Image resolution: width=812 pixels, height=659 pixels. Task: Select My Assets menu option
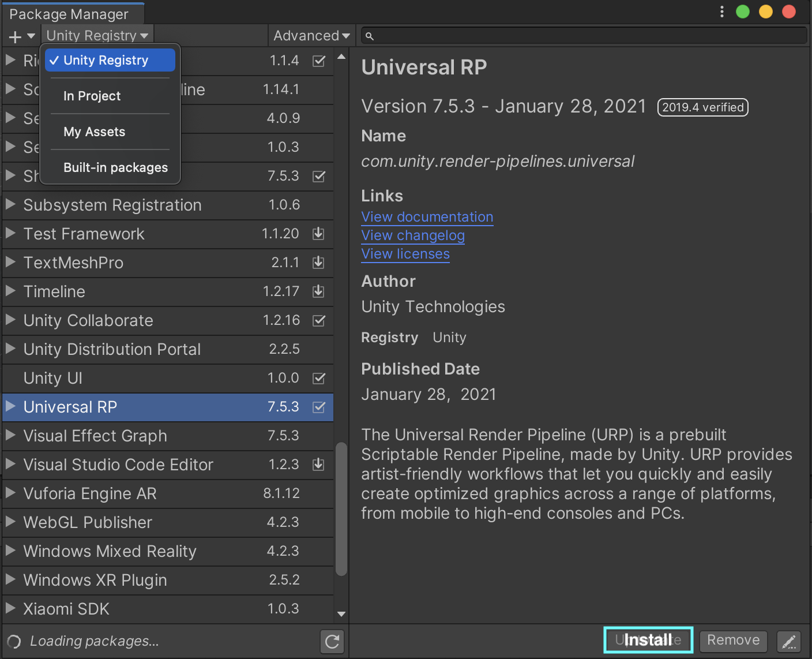[110, 132]
